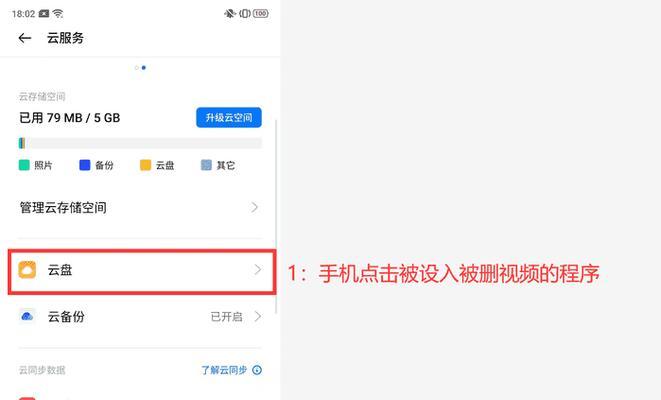Open 云盘 row chevron arrow

pos(258,270)
